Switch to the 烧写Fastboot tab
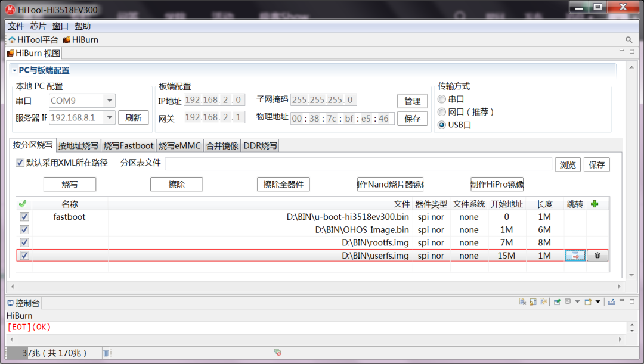Viewport: 644px width, 364px height. point(129,146)
